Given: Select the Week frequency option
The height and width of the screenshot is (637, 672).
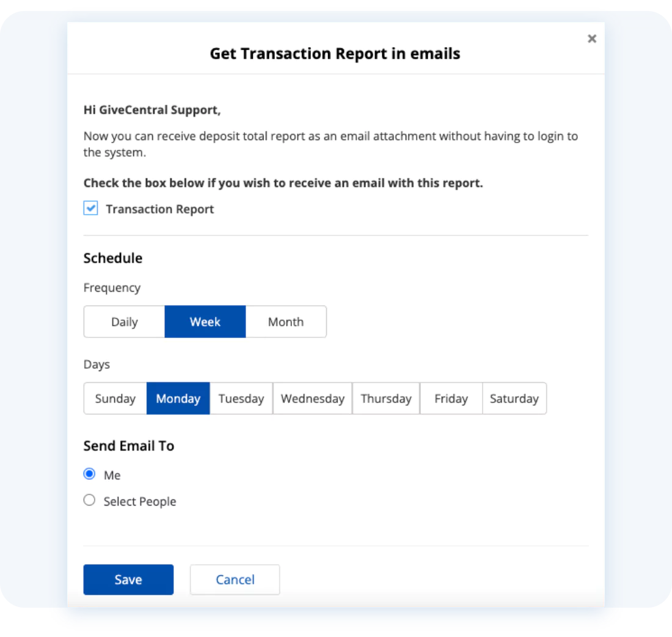Looking at the screenshot, I should click(205, 322).
